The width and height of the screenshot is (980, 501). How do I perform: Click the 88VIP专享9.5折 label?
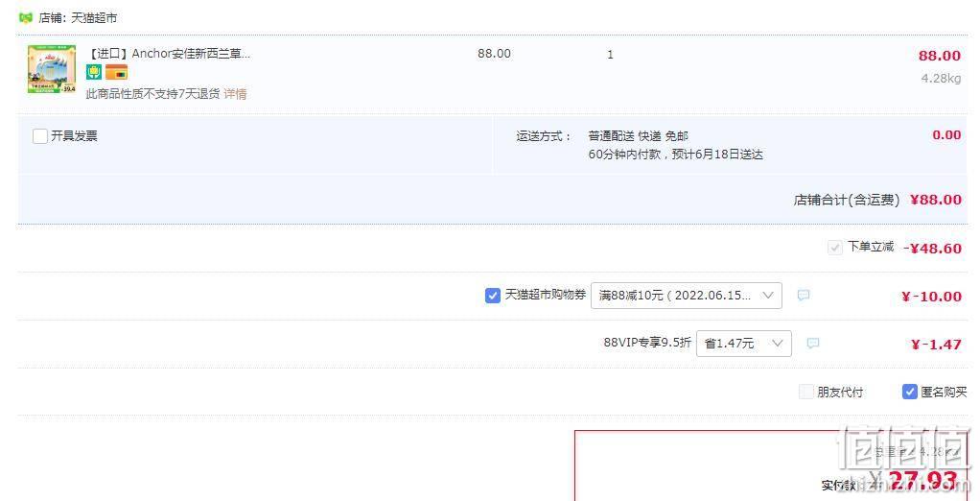647,342
